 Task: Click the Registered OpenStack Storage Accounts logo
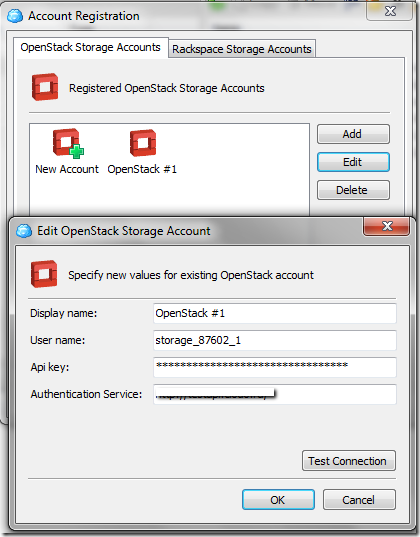click(x=45, y=87)
